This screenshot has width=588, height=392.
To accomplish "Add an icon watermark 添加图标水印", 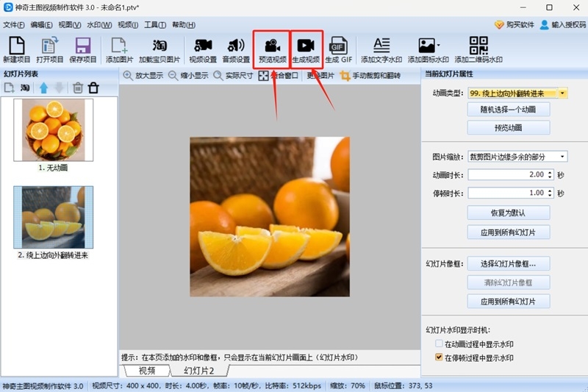I will click(x=428, y=49).
